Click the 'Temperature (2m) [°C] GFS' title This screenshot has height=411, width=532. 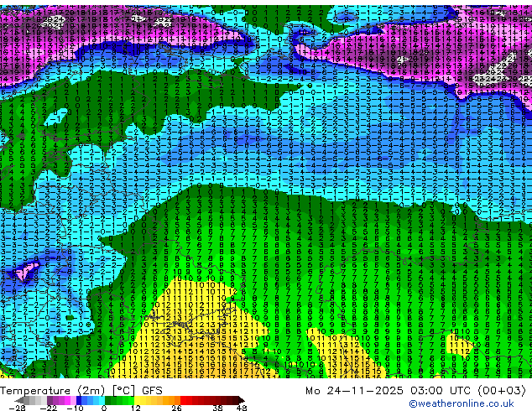coord(81,391)
